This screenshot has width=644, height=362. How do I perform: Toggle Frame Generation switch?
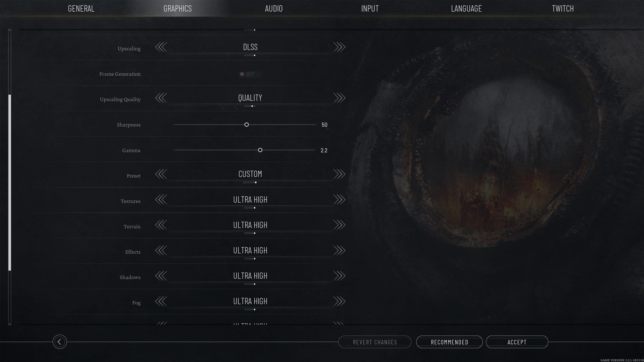[x=250, y=74]
